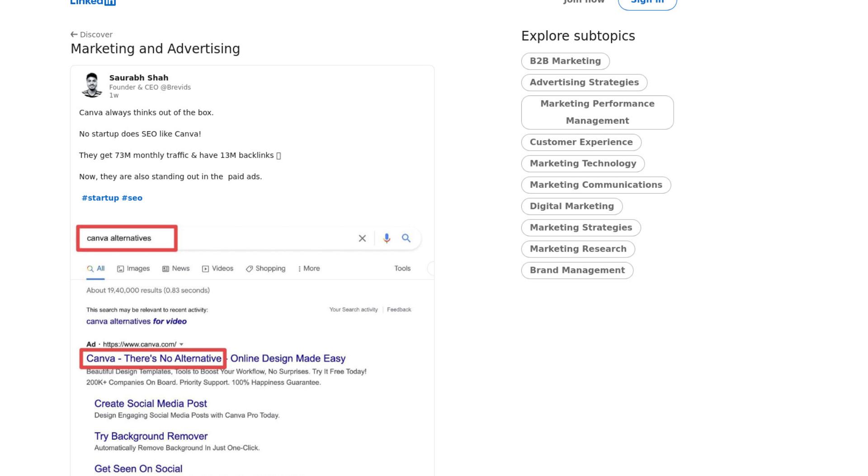This screenshot has height=476, width=868.
Task: Open the B2B Marketing subtopic
Action: 565,61
